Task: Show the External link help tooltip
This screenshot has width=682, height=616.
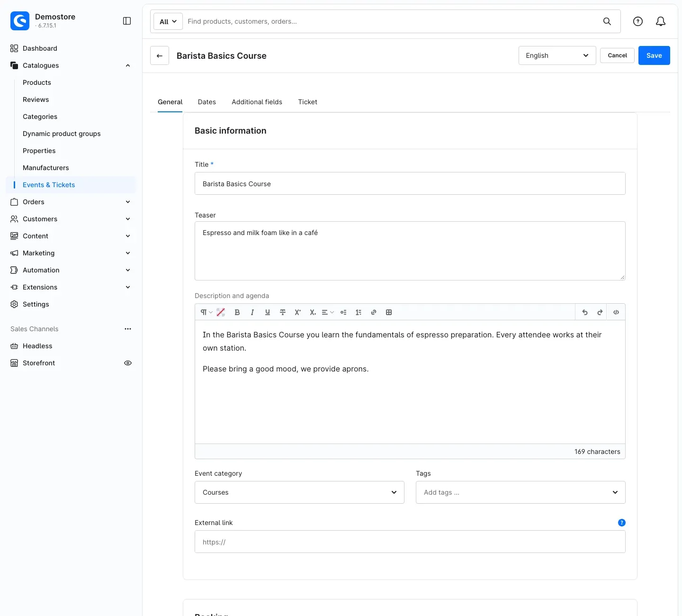Action: (x=622, y=523)
